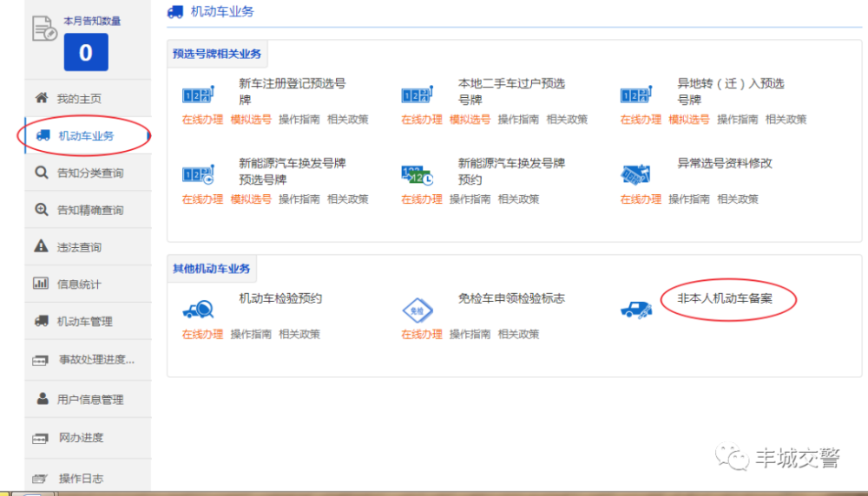Click the 新车注册登记预选号牌 plate icon
Image resolution: width=868 pixels, height=496 pixels.
[x=198, y=95]
